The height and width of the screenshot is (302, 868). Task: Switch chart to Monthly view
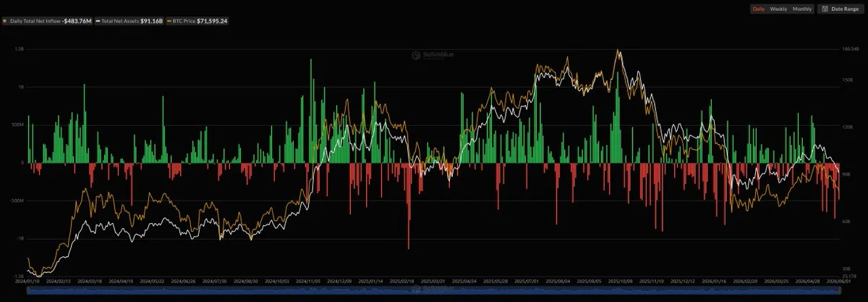coord(802,9)
